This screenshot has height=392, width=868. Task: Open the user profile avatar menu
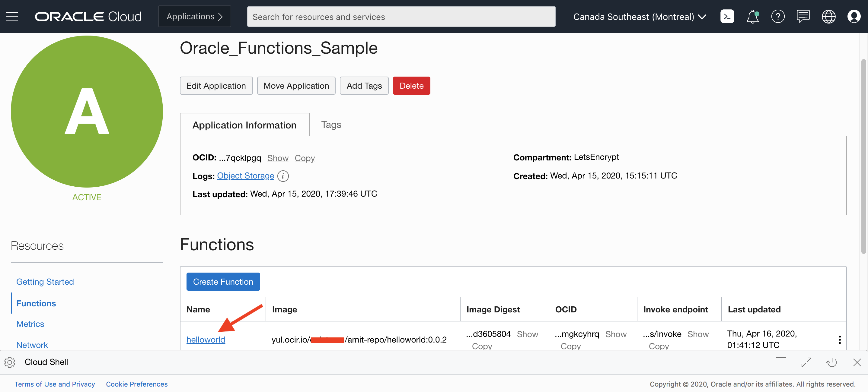click(x=854, y=17)
